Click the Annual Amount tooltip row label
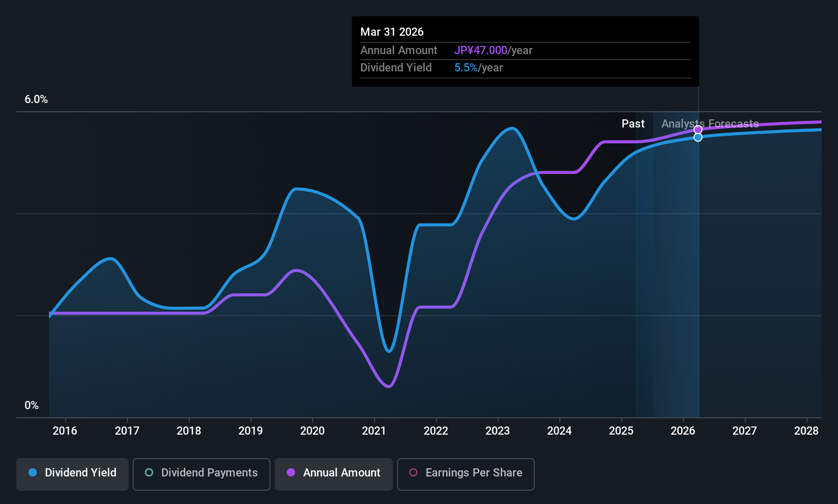 pyautogui.click(x=399, y=51)
